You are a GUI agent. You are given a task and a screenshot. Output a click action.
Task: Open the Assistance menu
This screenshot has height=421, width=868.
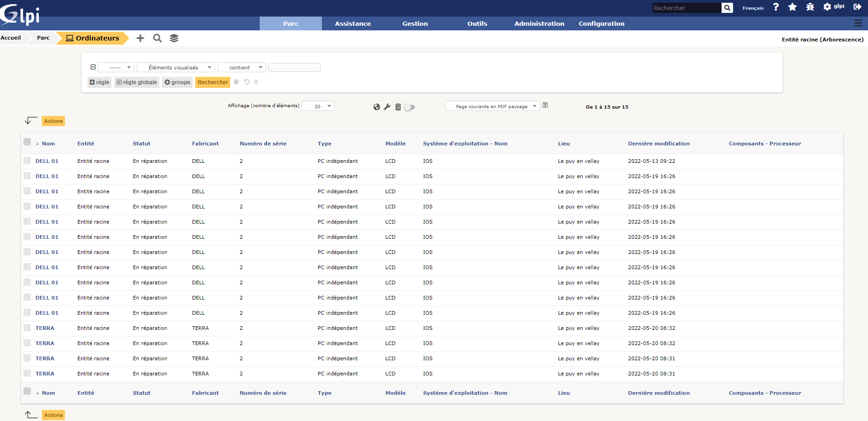pos(353,23)
